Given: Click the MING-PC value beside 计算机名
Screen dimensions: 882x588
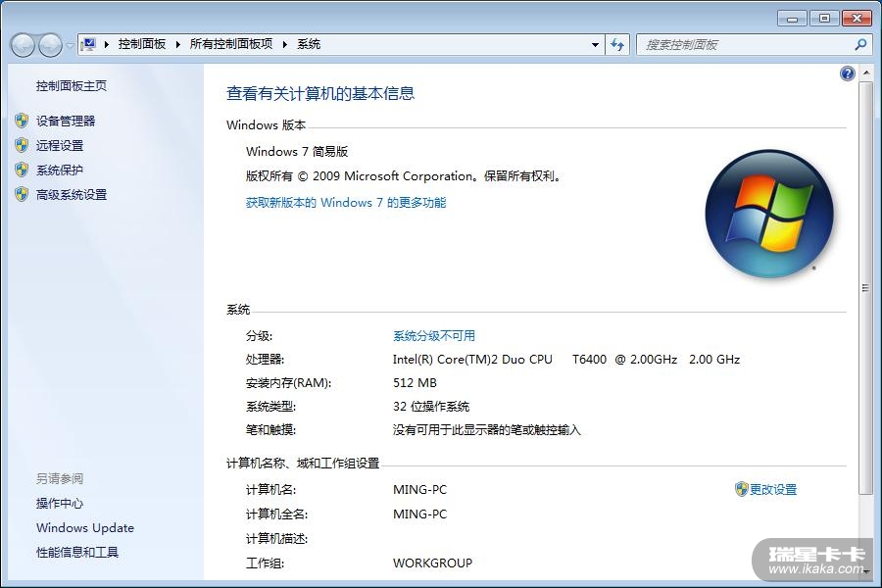Looking at the screenshot, I should tap(419, 490).
